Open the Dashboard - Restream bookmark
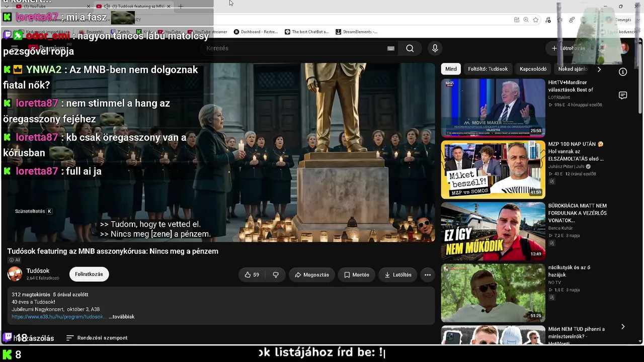The image size is (644, 362). [256, 32]
